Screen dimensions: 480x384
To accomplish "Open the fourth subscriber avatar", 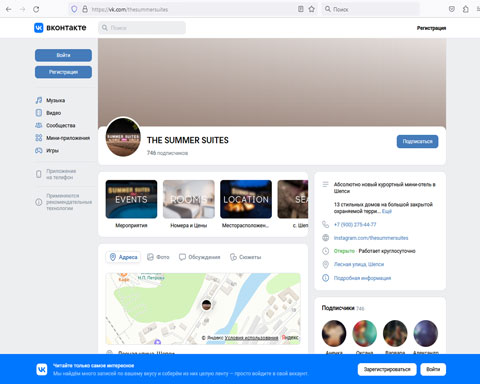I will (426, 333).
